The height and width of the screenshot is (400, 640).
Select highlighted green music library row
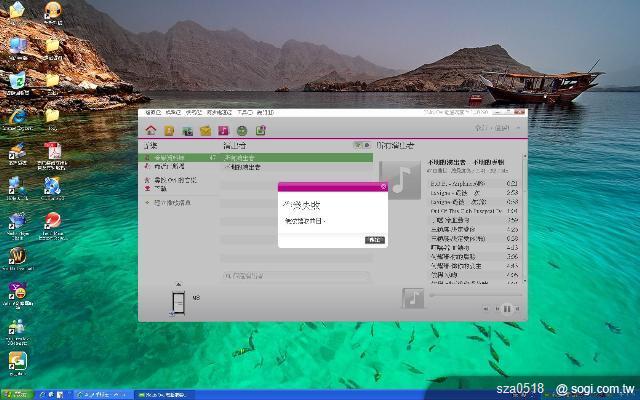click(x=178, y=158)
